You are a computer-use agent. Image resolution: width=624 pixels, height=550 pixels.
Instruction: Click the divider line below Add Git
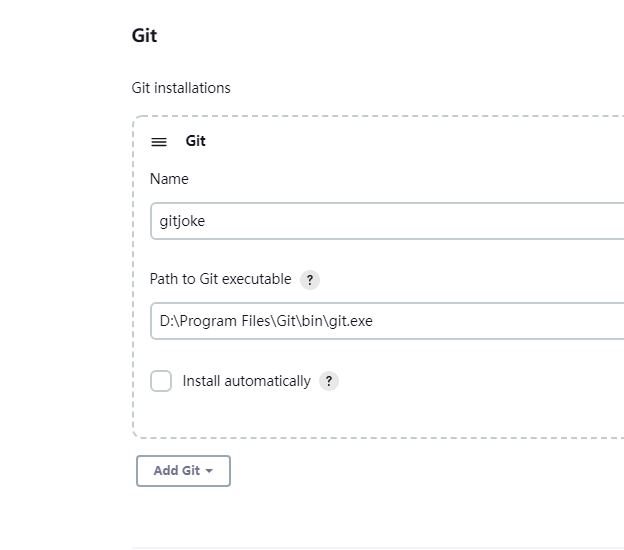tap(378, 548)
